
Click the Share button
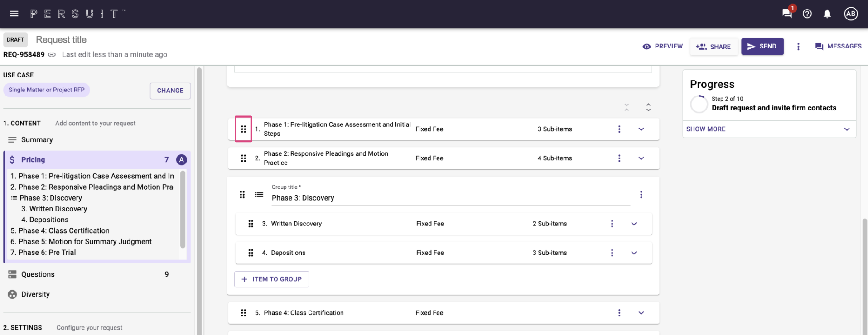(x=714, y=47)
